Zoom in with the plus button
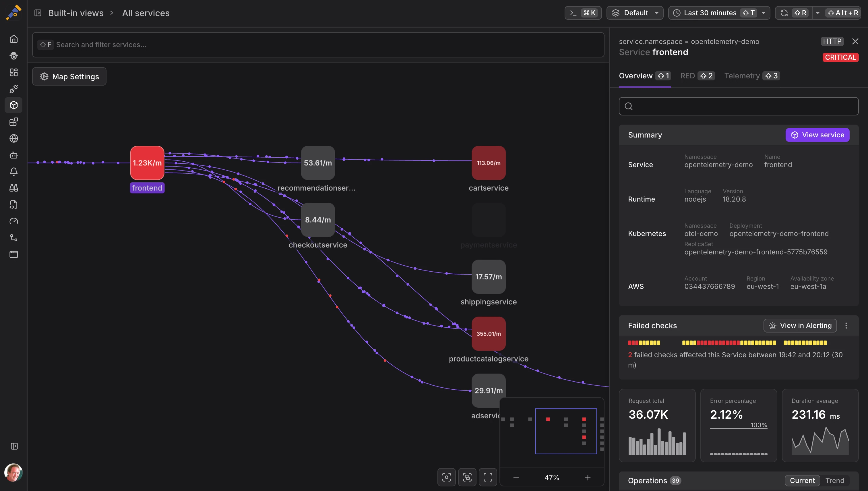868x491 pixels. coord(588,478)
